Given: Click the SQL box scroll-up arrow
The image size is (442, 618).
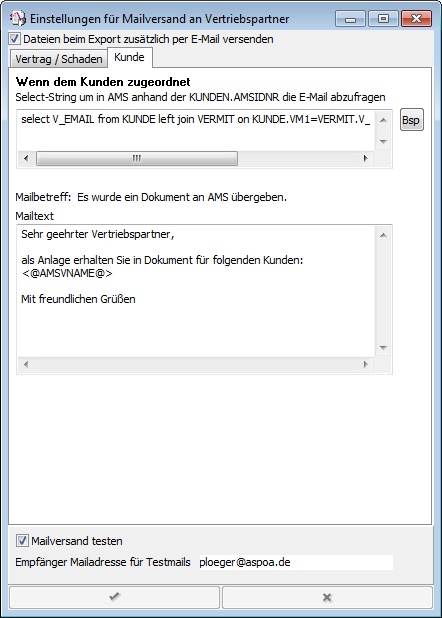Looking at the screenshot, I should 383,120.
